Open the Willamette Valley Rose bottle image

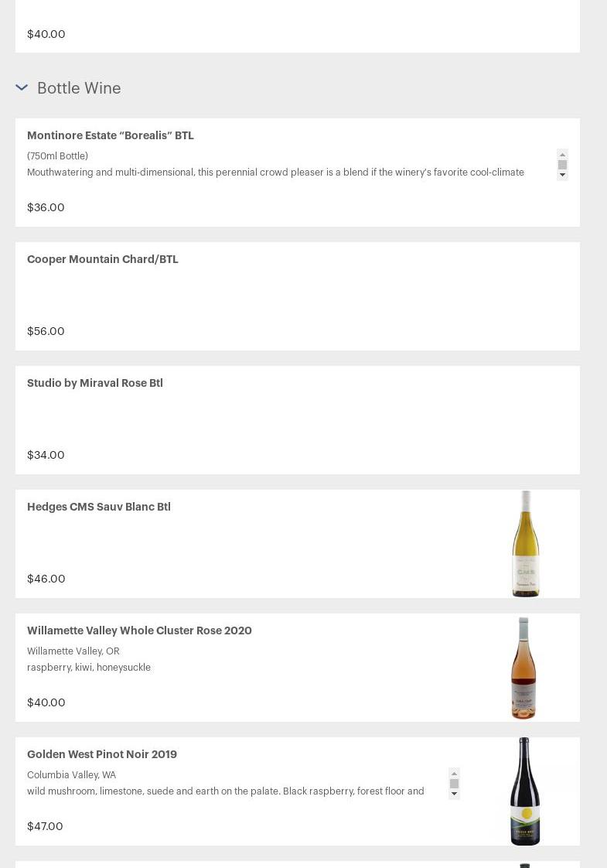[523, 668]
